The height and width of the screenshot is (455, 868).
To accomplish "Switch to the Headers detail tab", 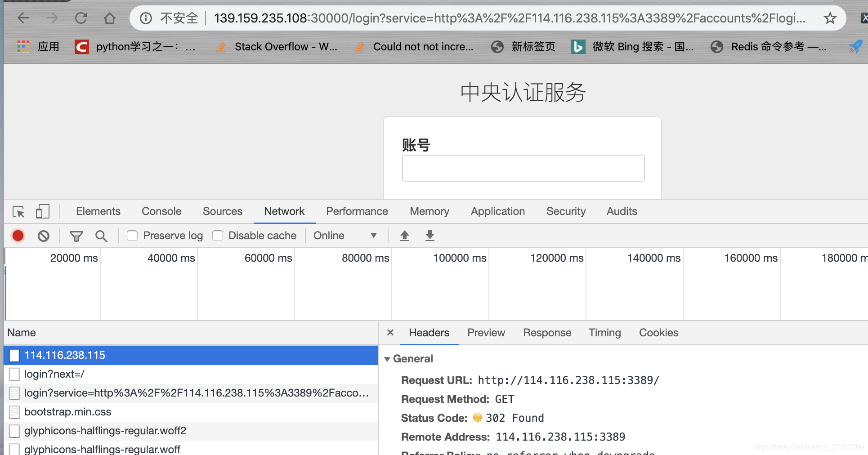I will tap(429, 333).
